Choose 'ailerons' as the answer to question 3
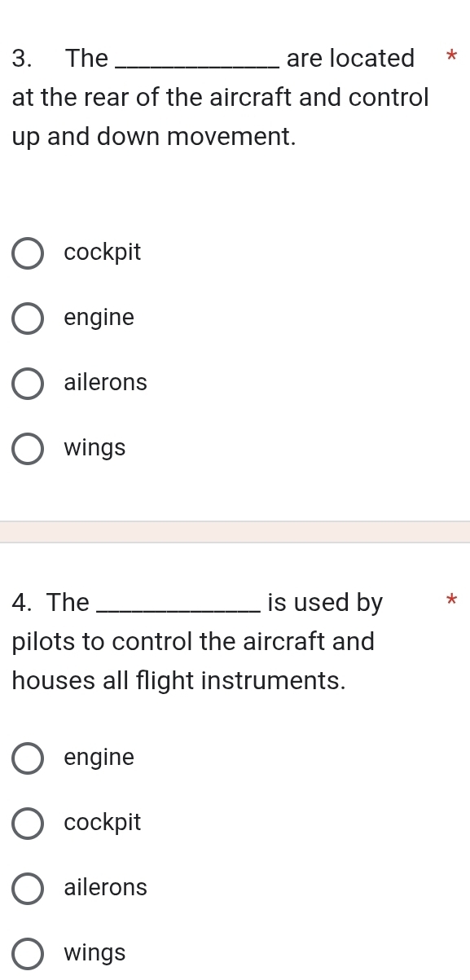This screenshot has width=470, height=980. [28, 384]
